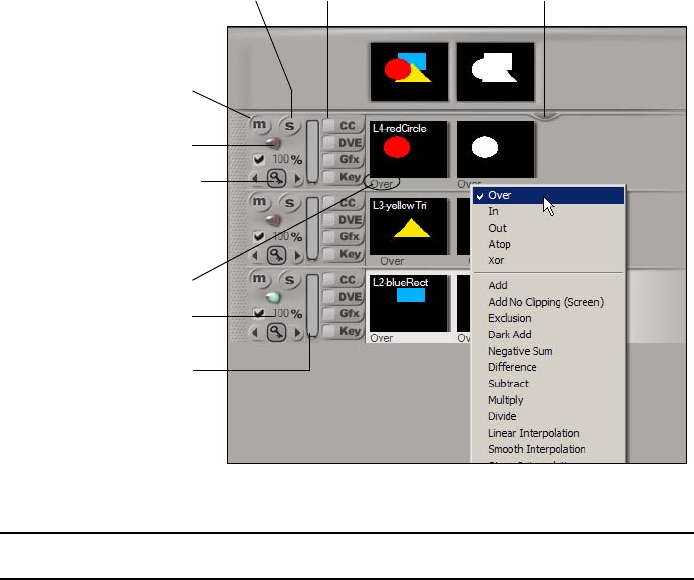Enable Gfx on the L2-blueRect layer
Screen dimensions: 694x580
tap(328, 313)
